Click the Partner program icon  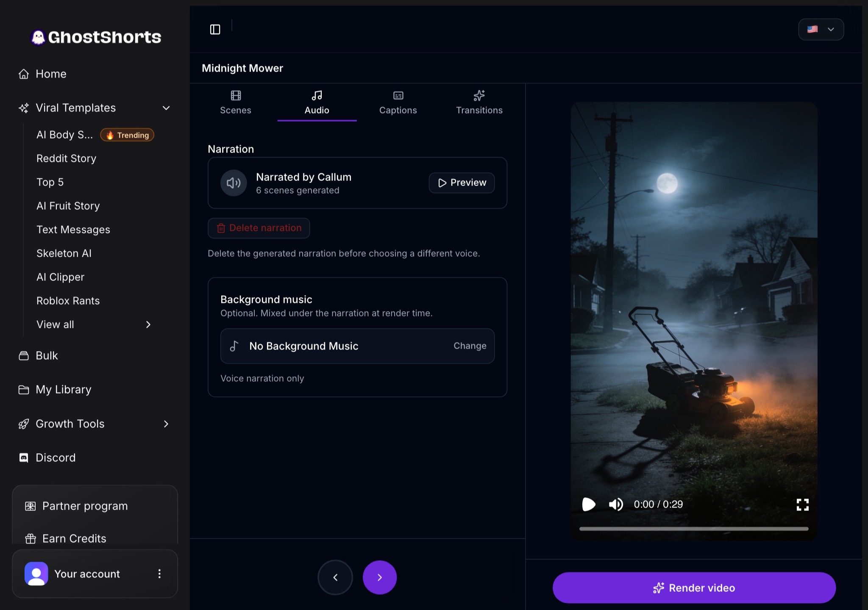coord(31,506)
